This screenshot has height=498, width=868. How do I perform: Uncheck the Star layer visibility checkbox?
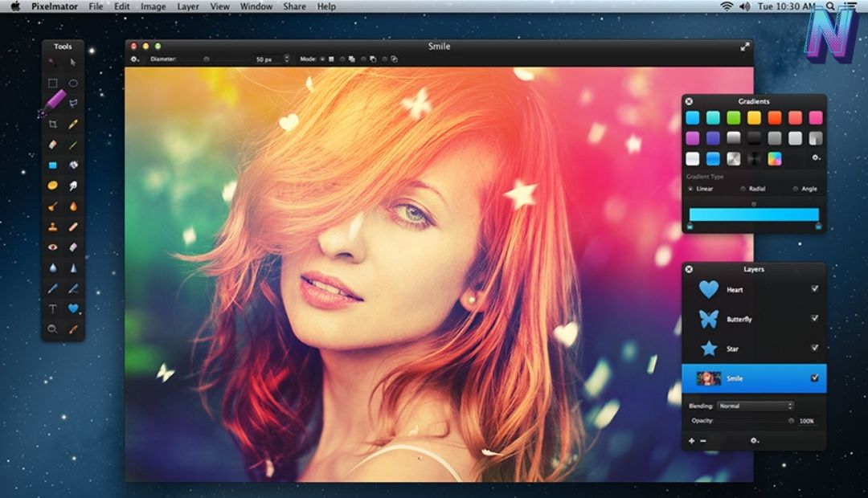tap(814, 348)
